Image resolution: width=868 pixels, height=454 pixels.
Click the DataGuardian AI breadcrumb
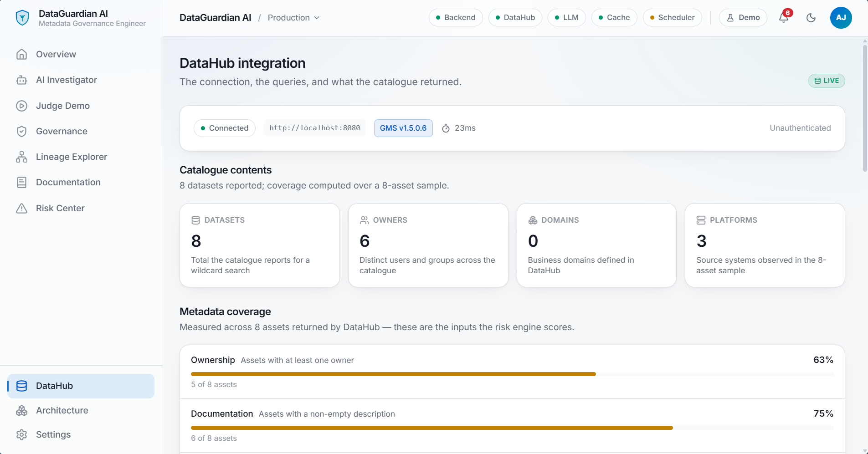click(x=216, y=18)
